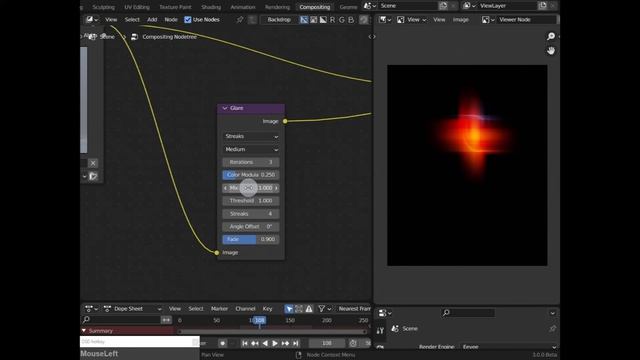Click the pin node tree icon

[240, 20]
